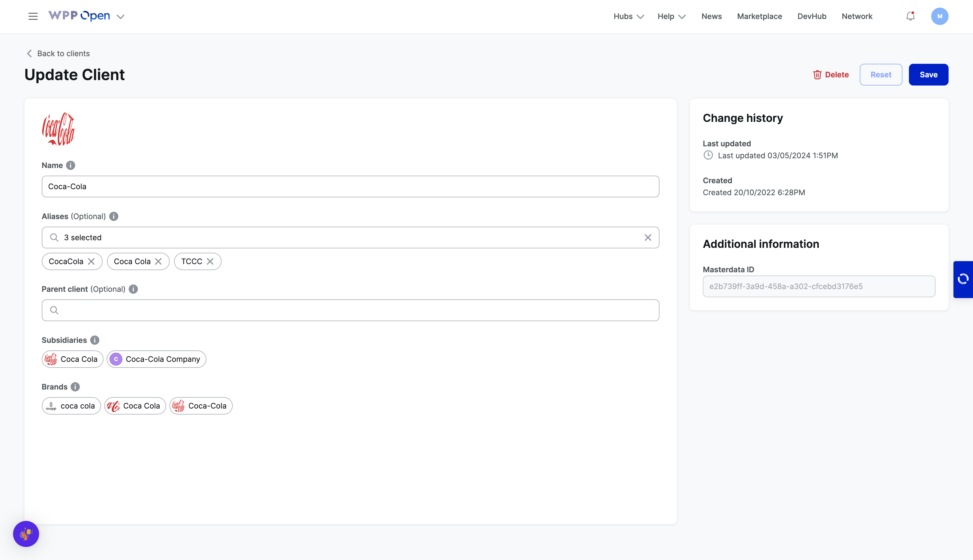This screenshot has width=973, height=560.
Task: Click the Subsidiaries info icon
Action: pyautogui.click(x=94, y=340)
